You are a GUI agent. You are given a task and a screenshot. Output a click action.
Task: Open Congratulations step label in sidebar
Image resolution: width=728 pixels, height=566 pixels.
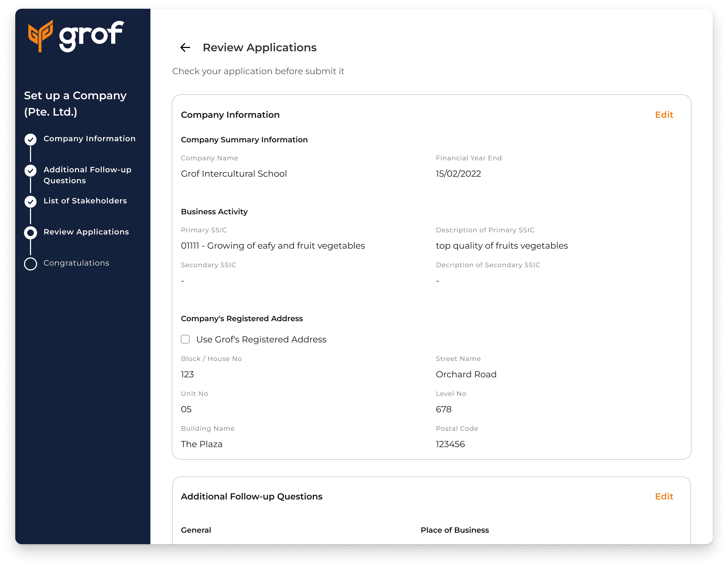pos(76,263)
